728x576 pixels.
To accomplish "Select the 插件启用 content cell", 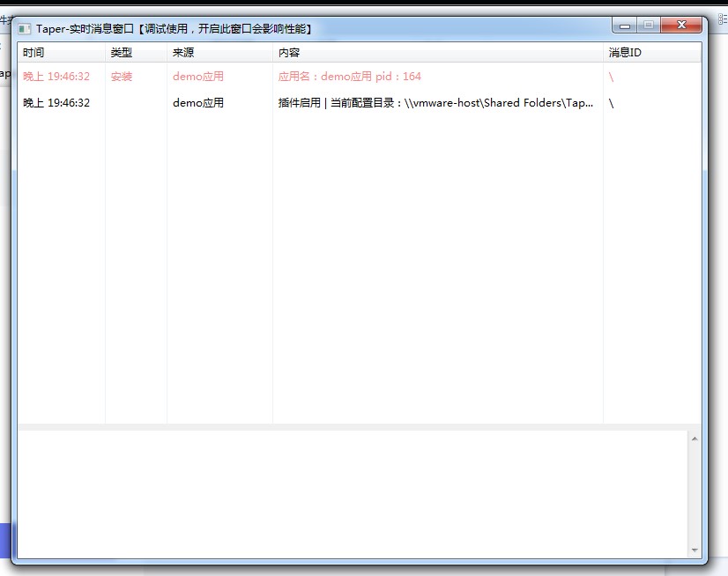I will (x=435, y=102).
